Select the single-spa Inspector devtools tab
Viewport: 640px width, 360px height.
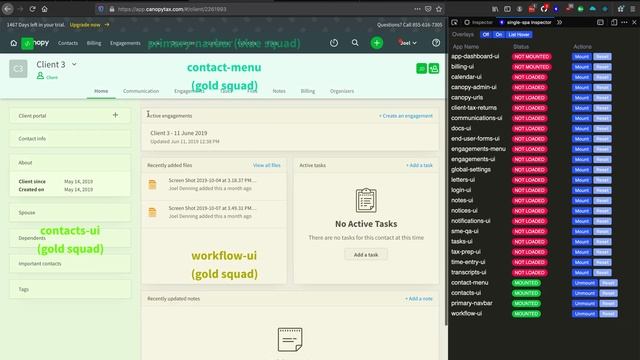tap(525, 22)
